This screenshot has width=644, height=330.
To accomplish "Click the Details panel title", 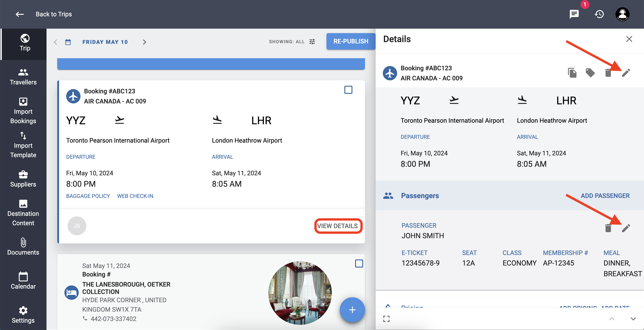I will pyautogui.click(x=397, y=39).
